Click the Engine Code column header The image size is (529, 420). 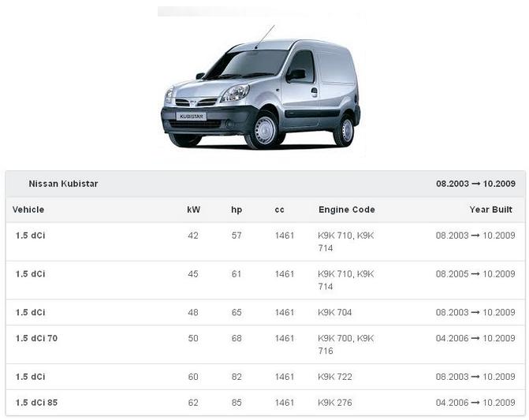(346, 210)
